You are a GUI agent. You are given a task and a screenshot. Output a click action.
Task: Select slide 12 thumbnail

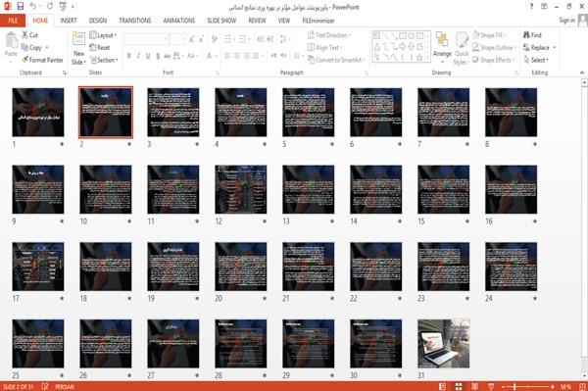[241, 189]
